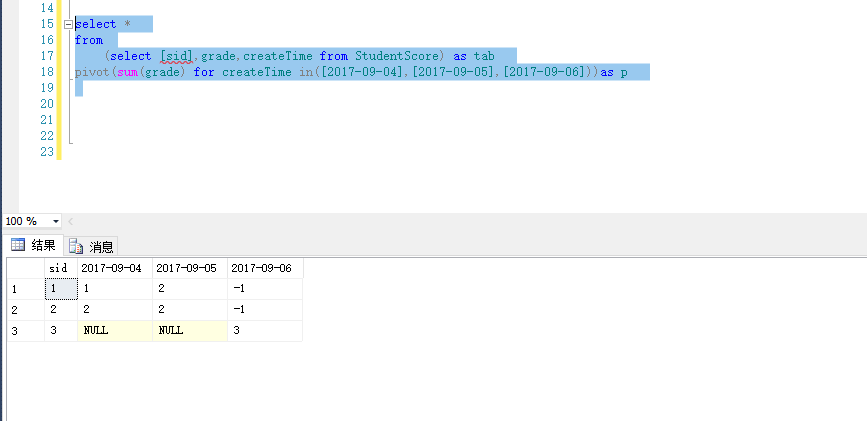Click line number 20 in the editor
This screenshot has height=421, width=867.
point(47,103)
